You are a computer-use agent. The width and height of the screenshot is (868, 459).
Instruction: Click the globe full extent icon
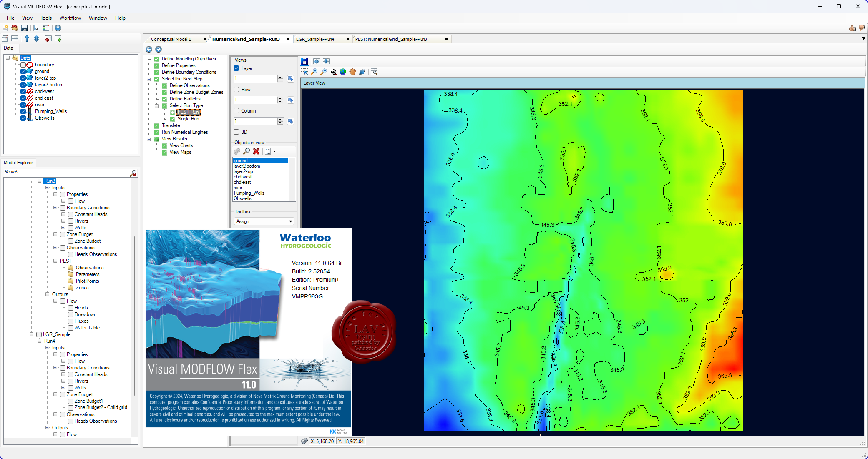343,72
